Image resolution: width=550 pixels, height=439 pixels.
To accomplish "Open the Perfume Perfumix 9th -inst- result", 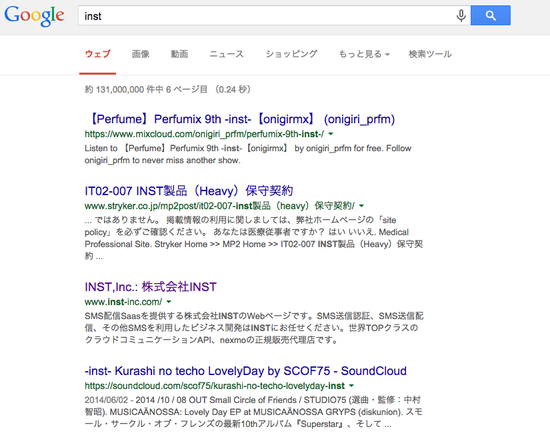I will 240,119.
